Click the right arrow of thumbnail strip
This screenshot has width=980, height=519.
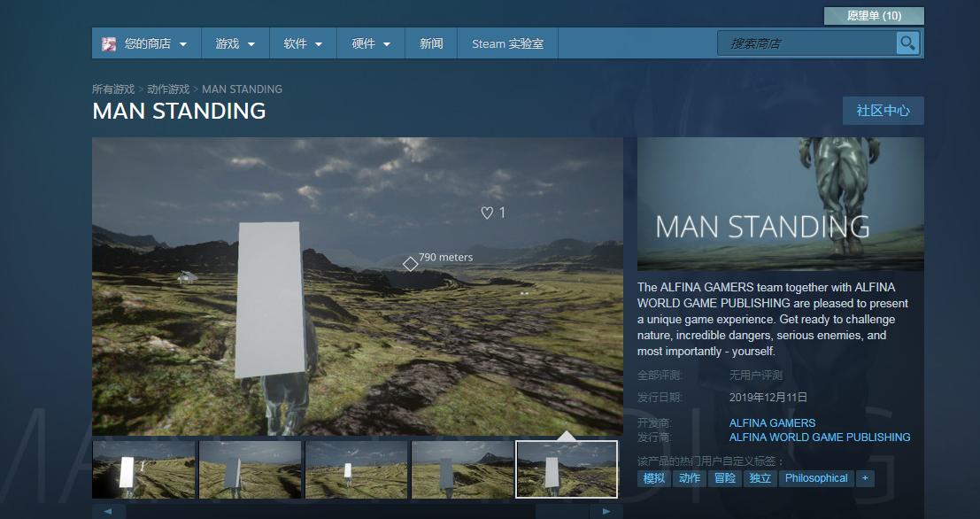606,511
